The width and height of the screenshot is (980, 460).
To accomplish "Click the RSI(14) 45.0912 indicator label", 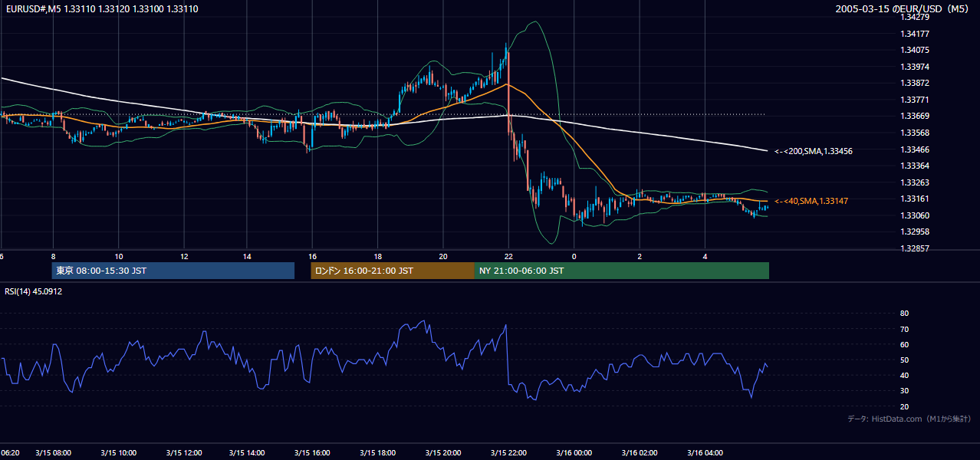I will (34, 291).
